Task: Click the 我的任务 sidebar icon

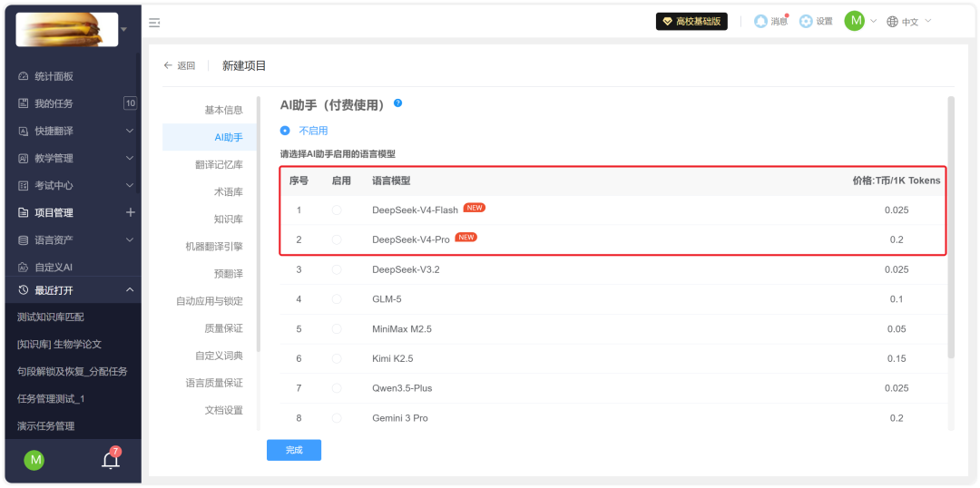Action: (x=23, y=103)
